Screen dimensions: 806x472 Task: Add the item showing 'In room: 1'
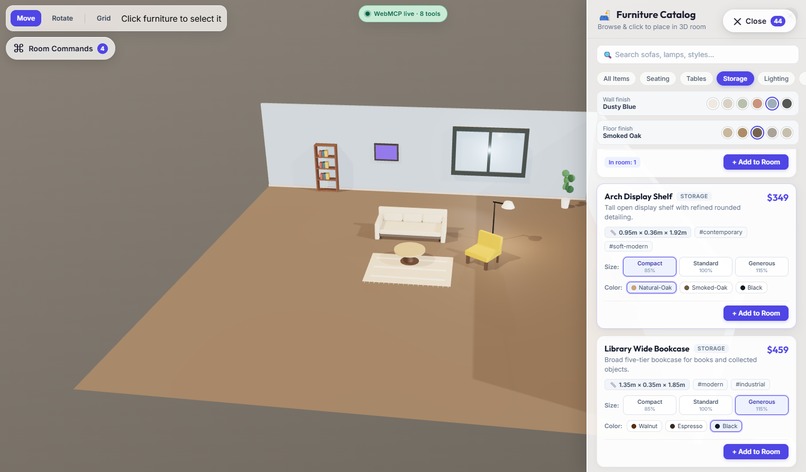(756, 162)
